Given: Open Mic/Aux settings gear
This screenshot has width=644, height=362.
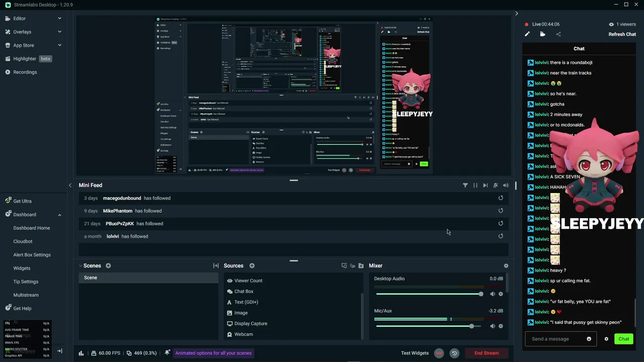Looking at the screenshot, I should (501, 326).
